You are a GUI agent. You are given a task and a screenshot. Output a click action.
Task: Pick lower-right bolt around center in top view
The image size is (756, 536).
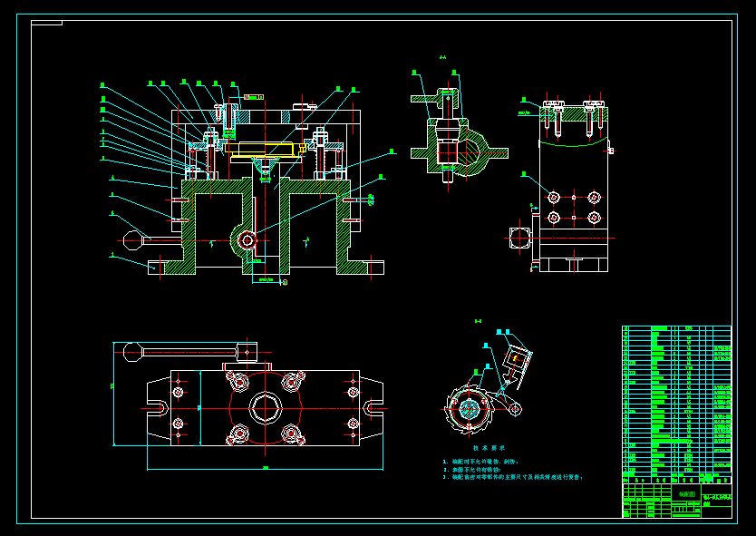(x=291, y=434)
